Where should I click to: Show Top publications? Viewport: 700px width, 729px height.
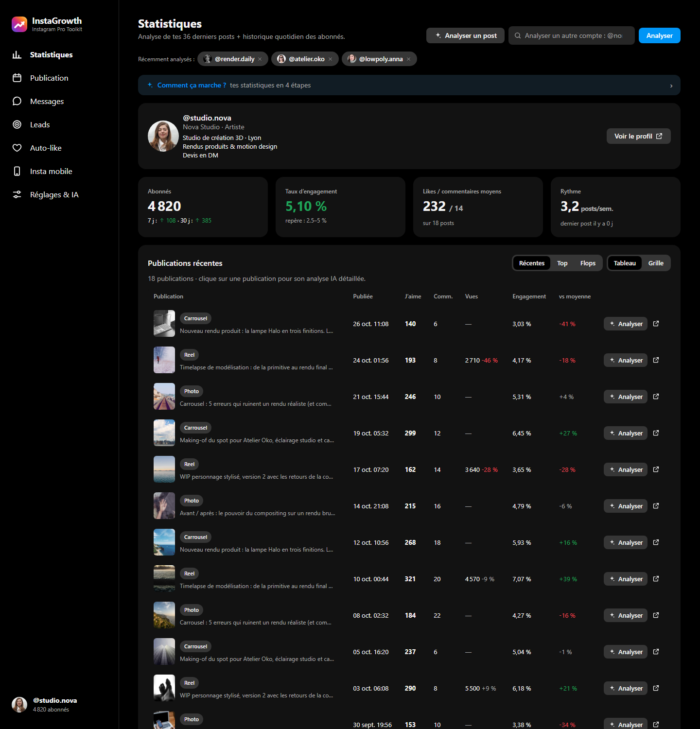tap(562, 263)
